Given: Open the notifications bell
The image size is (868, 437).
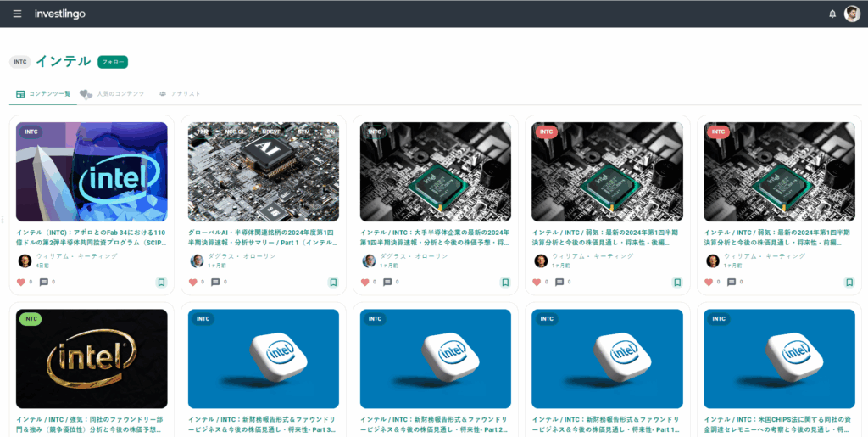Looking at the screenshot, I should 832,14.
